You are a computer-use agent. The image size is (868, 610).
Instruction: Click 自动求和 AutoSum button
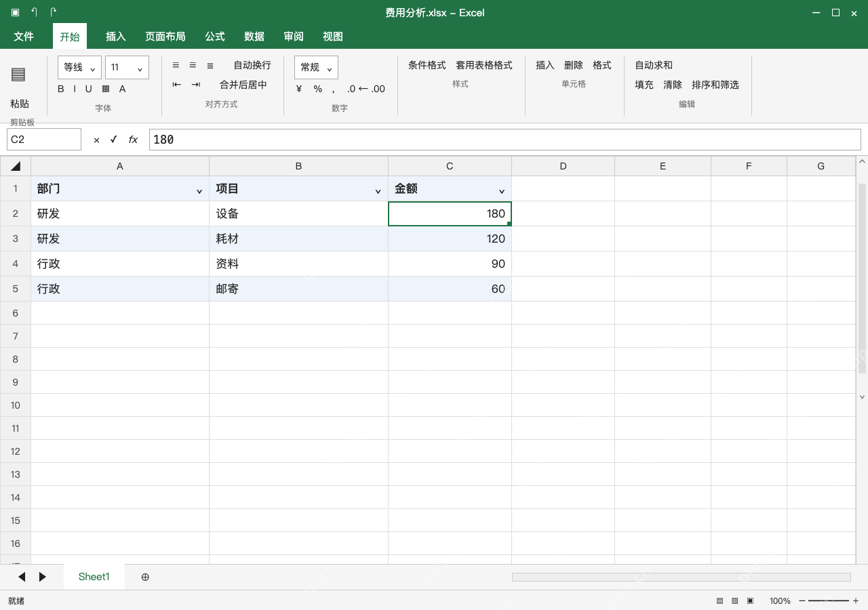click(654, 65)
